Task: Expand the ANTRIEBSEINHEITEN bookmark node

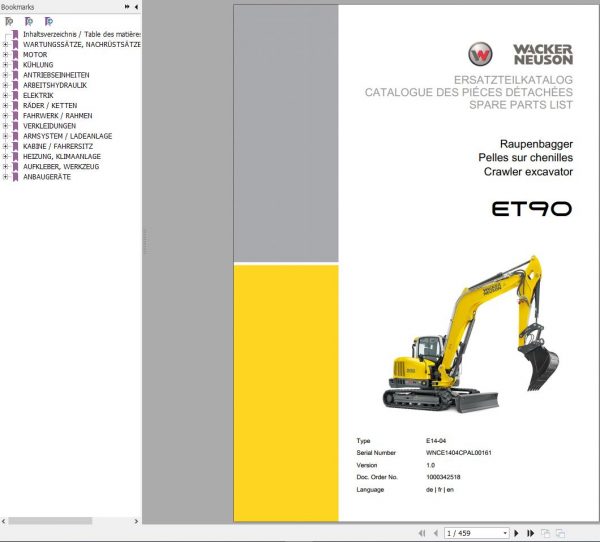Action: pyautogui.click(x=5, y=75)
